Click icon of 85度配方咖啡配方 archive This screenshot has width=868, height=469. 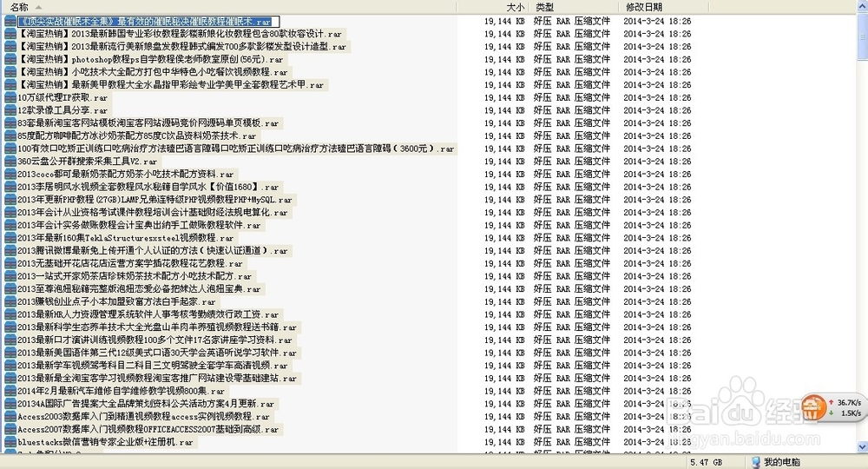coord(10,135)
